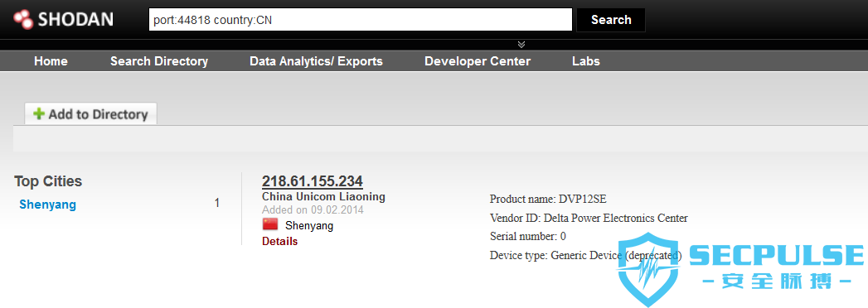Open Data Analytics/ Exports menu

(x=316, y=61)
